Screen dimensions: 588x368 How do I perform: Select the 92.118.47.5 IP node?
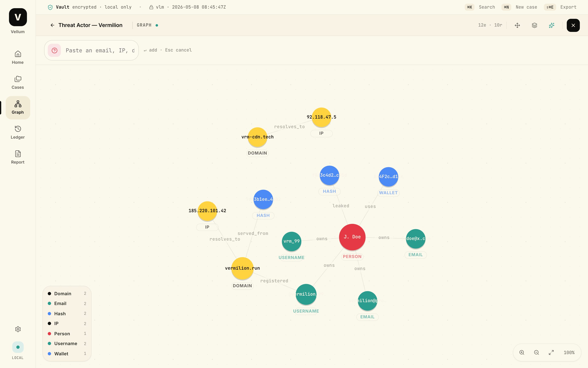pos(321,117)
